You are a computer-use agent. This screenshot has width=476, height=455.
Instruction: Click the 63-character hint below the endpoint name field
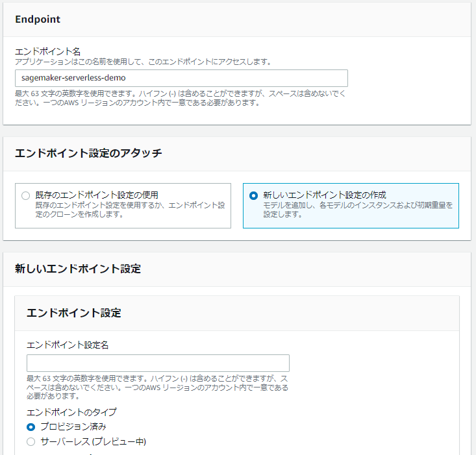[x=180, y=98]
